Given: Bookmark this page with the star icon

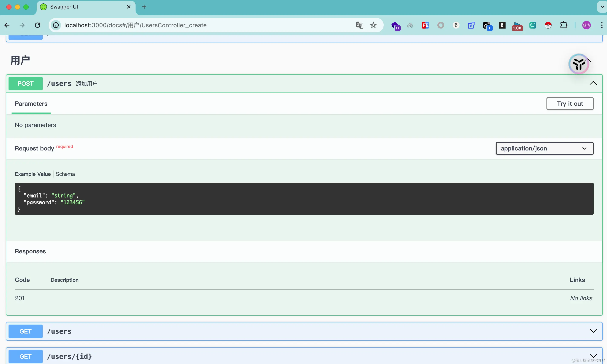Looking at the screenshot, I should pos(373,25).
